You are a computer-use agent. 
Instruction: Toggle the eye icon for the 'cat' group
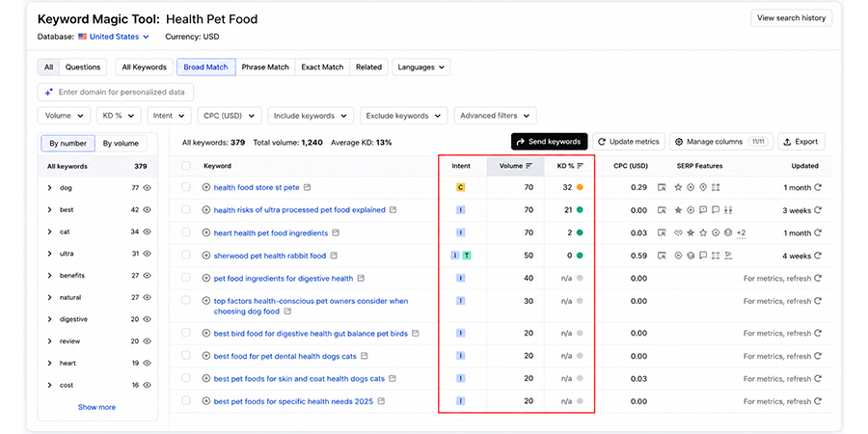click(148, 231)
